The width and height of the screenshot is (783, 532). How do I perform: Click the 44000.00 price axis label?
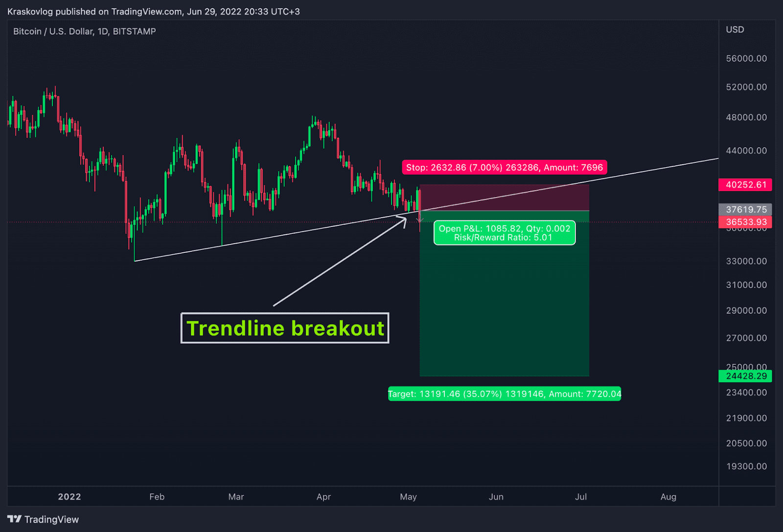[746, 151]
